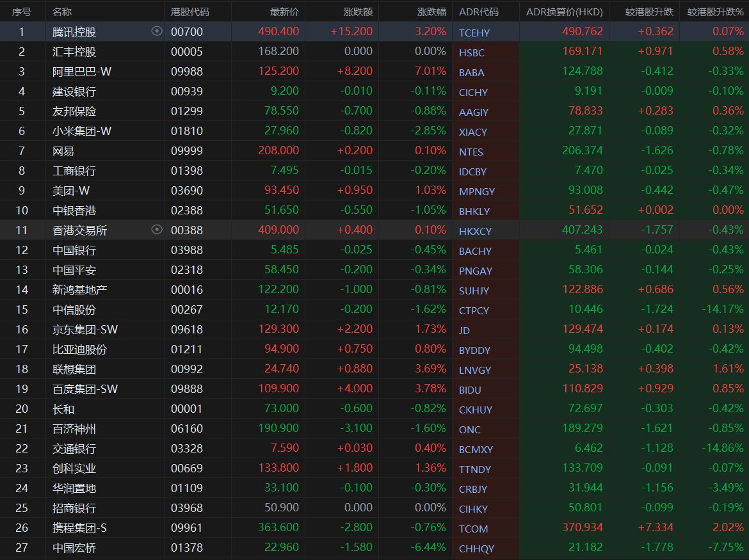
Task: Click ADR code XIACY
Action: 473,132
